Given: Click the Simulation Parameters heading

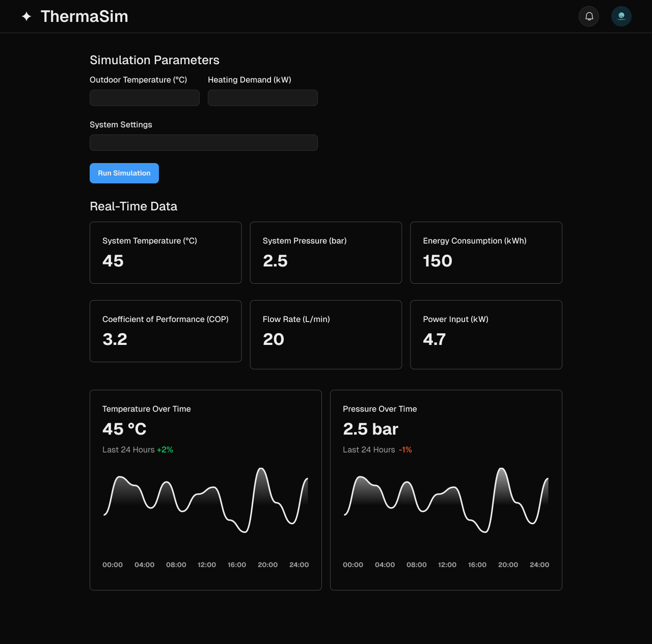Looking at the screenshot, I should pyautogui.click(x=154, y=60).
